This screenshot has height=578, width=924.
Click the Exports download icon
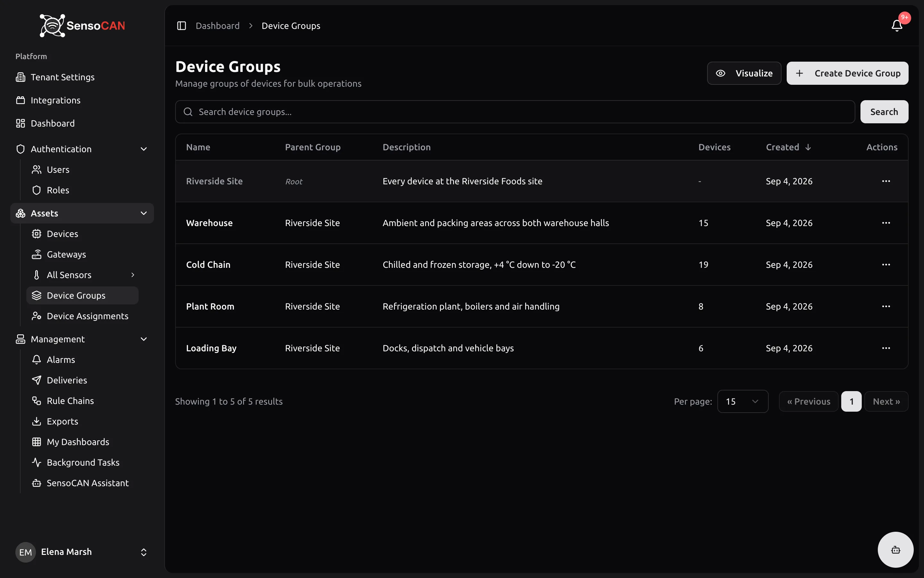pos(37,421)
